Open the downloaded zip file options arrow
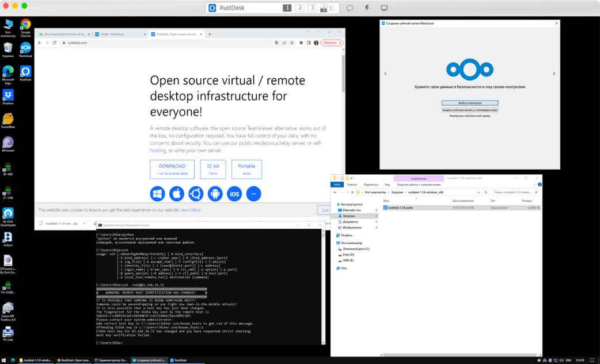Viewport: 600px width, 364px height. [x=85, y=223]
